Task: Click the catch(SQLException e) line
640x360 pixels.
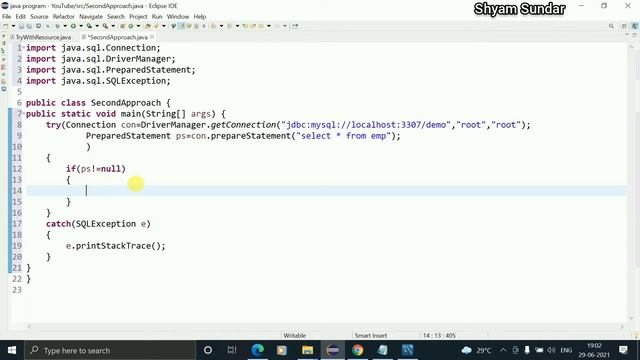Action: (98, 224)
